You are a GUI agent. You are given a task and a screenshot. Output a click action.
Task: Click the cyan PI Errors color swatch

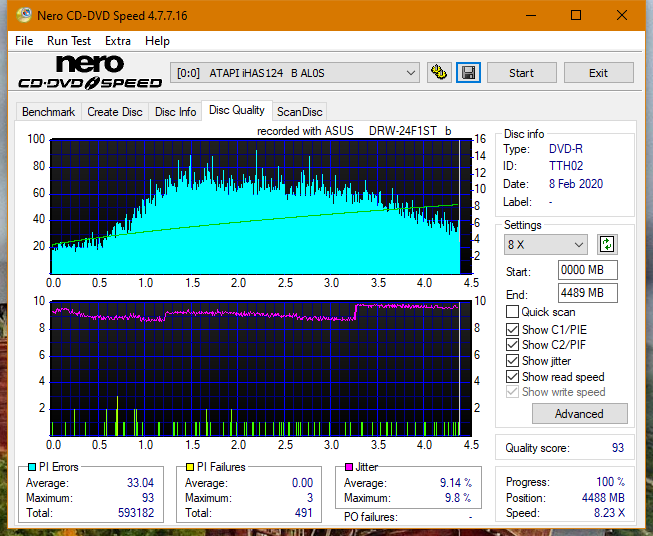tap(31, 467)
